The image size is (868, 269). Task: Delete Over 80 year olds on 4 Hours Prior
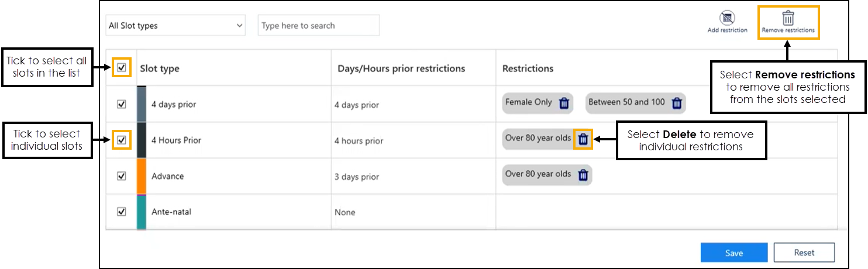583,139
